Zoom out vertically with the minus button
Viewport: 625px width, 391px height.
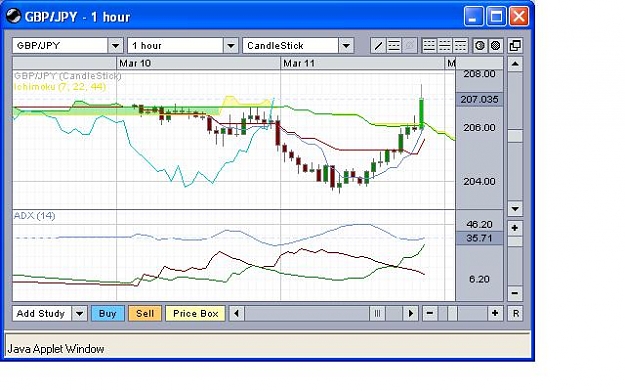[515, 293]
